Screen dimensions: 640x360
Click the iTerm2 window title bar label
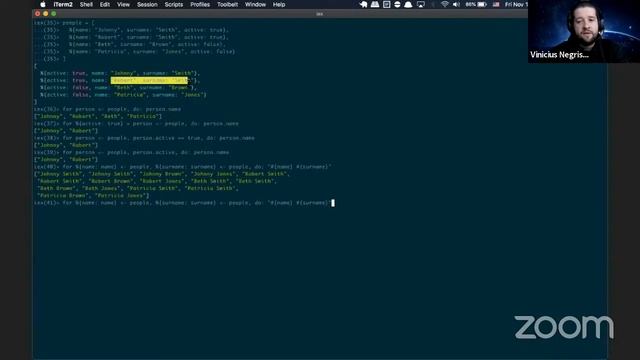[320, 14]
